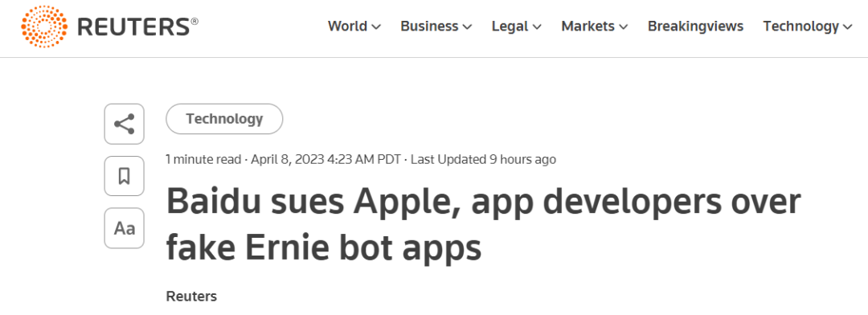
Task: Click the Baidu sues Apple headline
Action: coord(483,225)
